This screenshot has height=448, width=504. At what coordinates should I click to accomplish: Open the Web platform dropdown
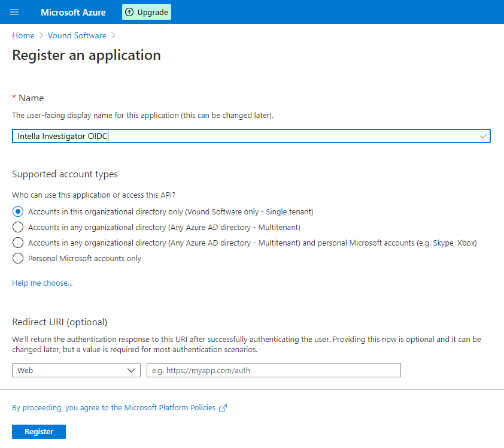[76, 370]
